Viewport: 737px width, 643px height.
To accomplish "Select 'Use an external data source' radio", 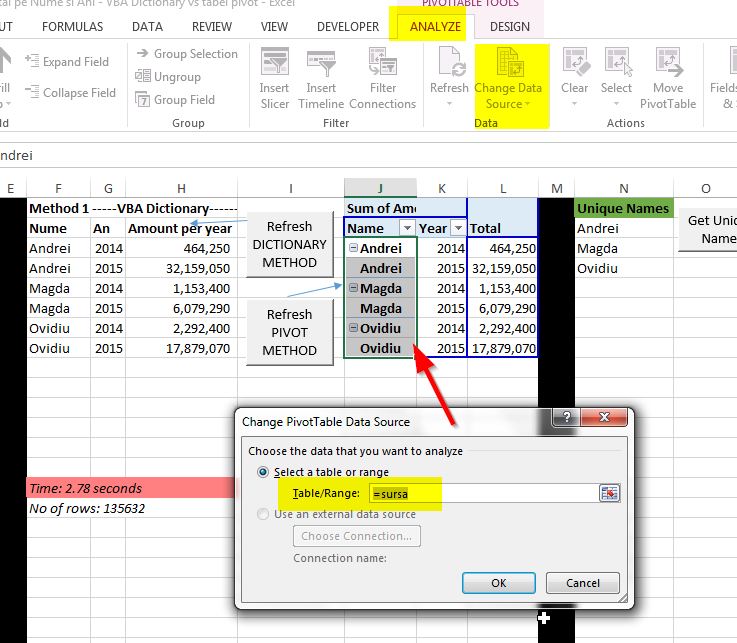I will click(263, 514).
